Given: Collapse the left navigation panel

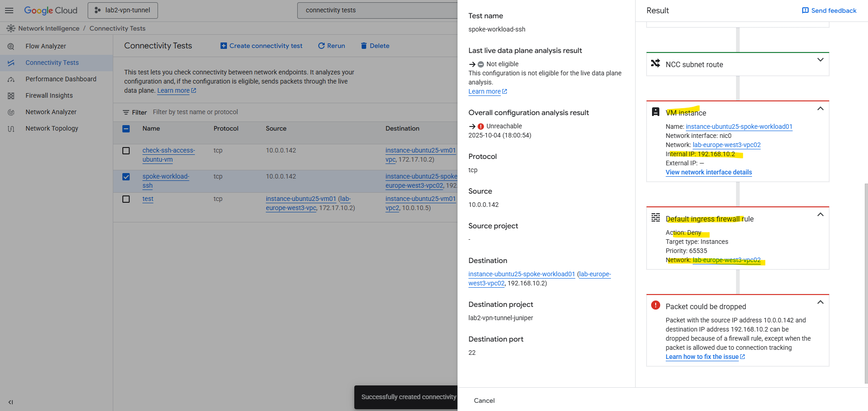Looking at the screenshot, I should pos(11,402).
